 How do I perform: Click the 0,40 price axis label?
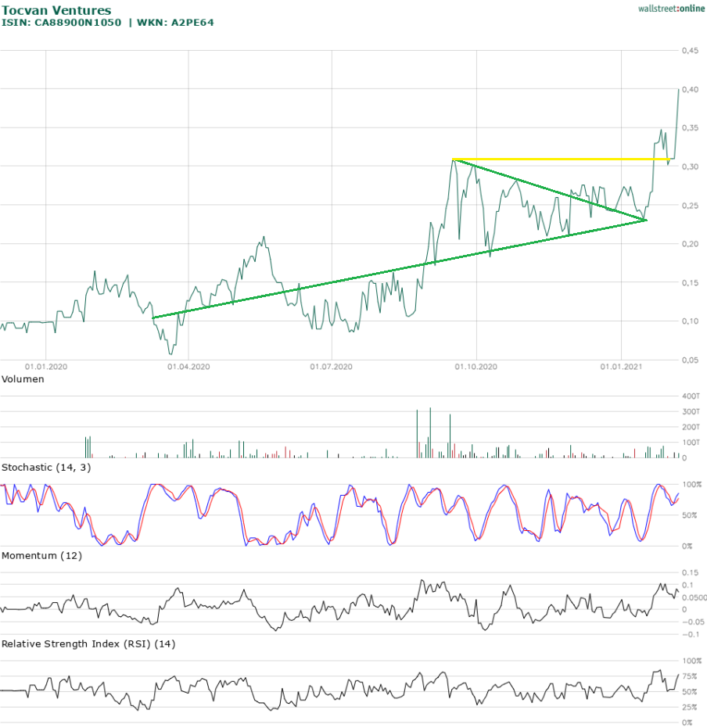690,89
